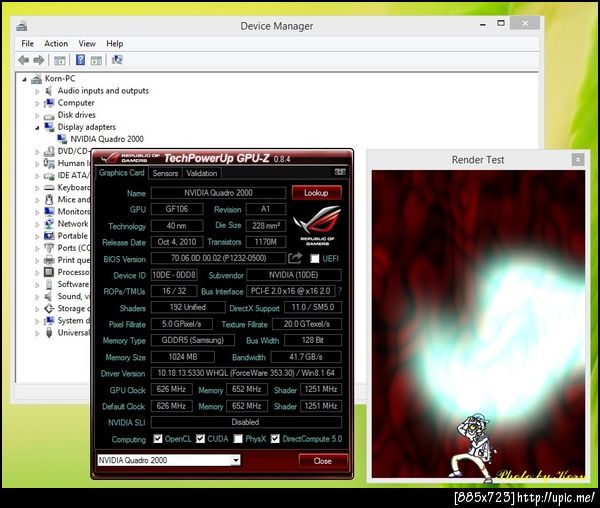Click the help question-mark toolbar icon
The height and width of the screenshot is (508, 600).
[80, 60]
